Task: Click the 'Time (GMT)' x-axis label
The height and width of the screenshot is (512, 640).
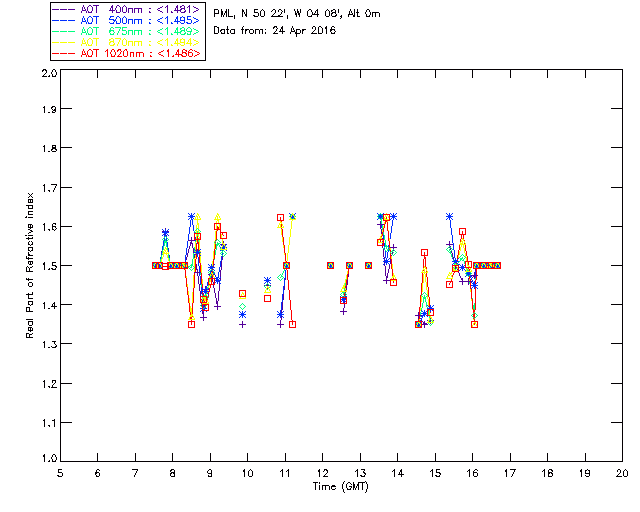Action: [x=341, y=485]
